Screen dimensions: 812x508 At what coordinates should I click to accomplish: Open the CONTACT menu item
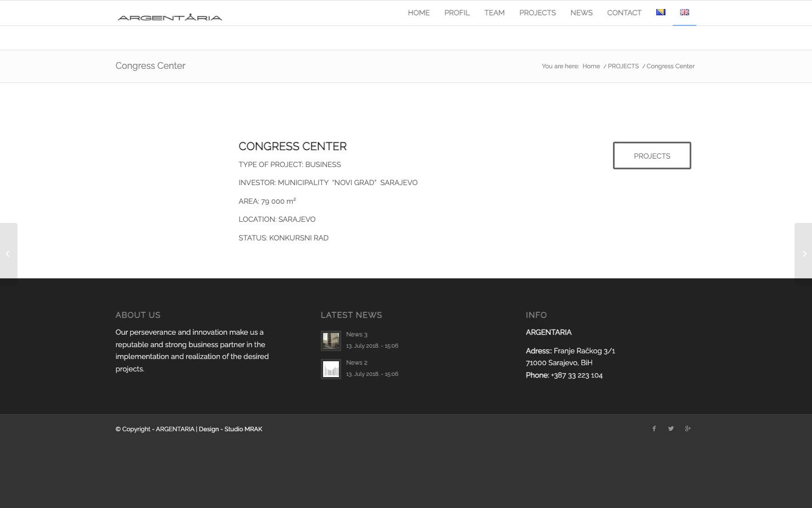(624, 12)
